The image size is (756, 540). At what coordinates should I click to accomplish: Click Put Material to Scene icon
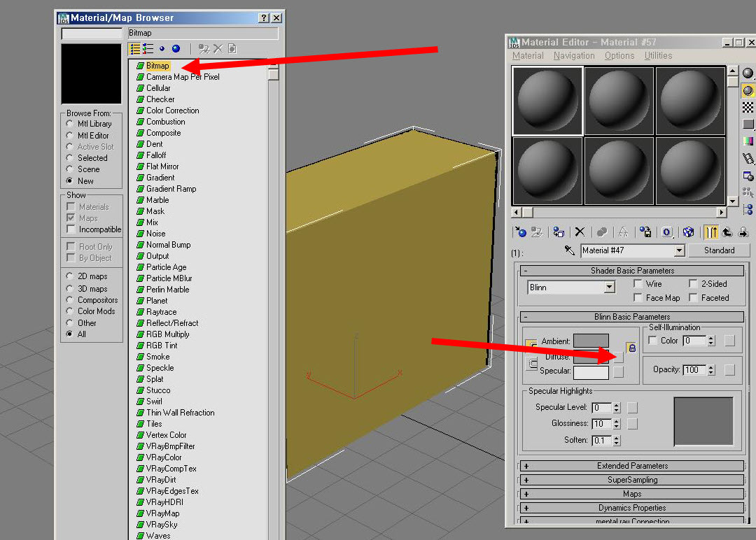click(x=537, y=232)
